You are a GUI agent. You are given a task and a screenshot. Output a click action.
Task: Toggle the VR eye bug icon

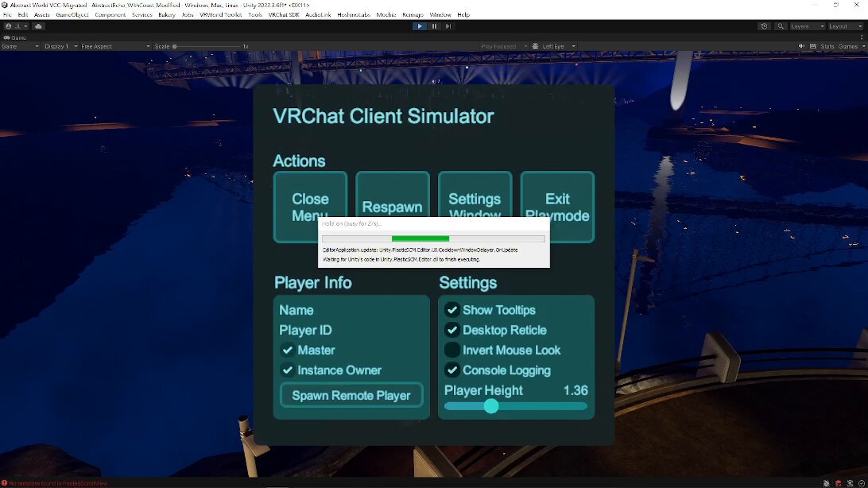coord(535,46)
